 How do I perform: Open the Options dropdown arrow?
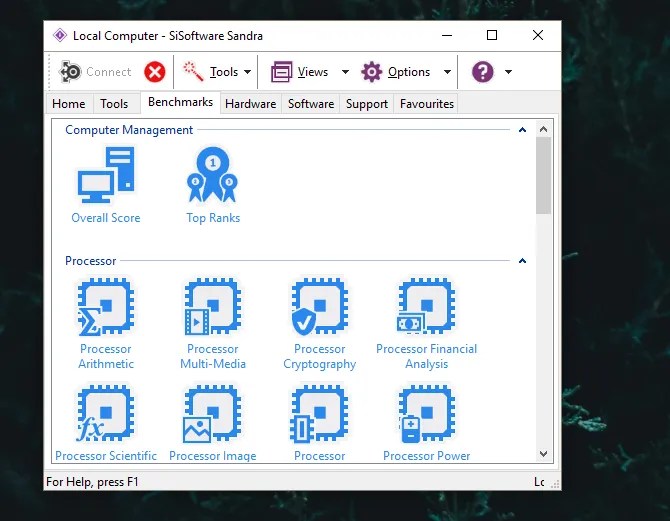(x=446, y=72)
